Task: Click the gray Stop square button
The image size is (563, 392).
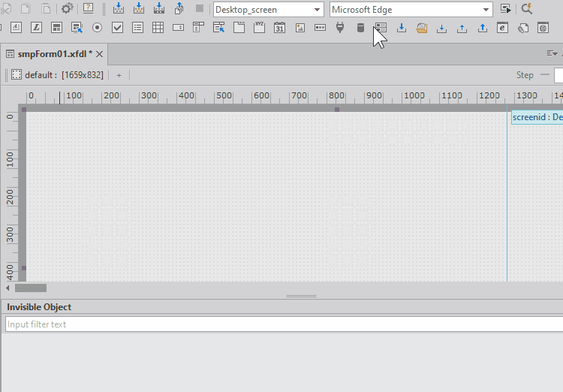Action: pos(200,8)
